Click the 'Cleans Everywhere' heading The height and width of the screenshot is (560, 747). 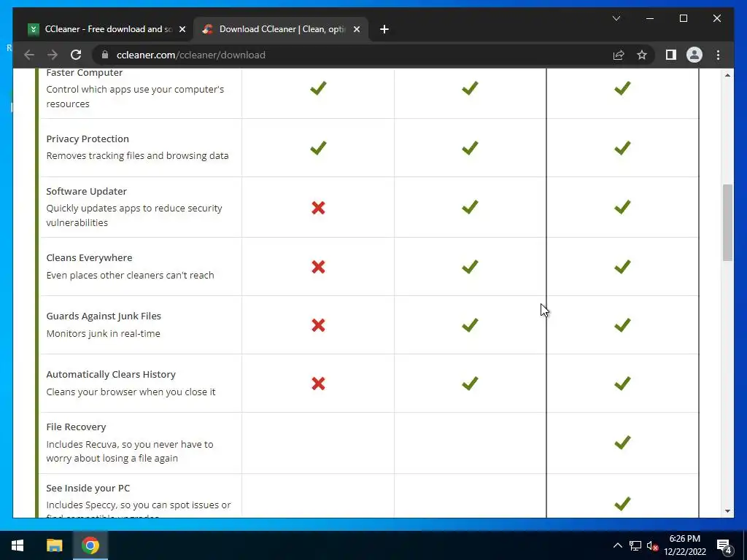pos(89,257)
